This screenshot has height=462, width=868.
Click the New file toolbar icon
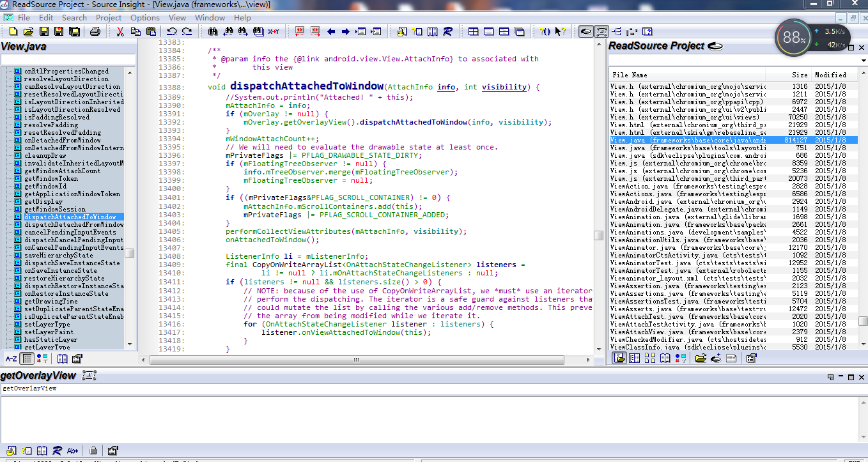point(13,31)
